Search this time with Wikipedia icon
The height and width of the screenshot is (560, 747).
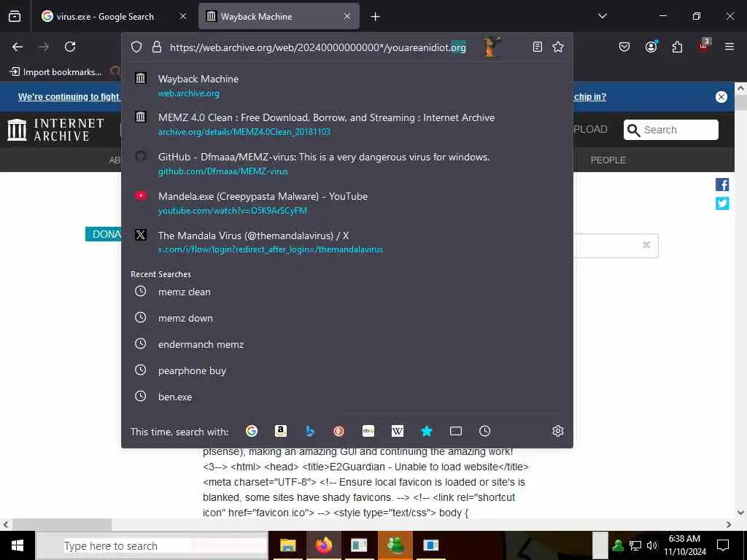[398, 431]
